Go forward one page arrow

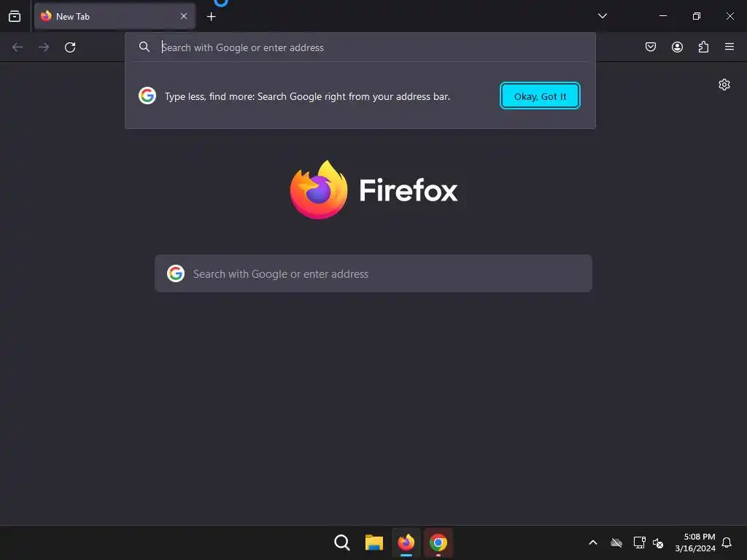click(x=44, y=47)
